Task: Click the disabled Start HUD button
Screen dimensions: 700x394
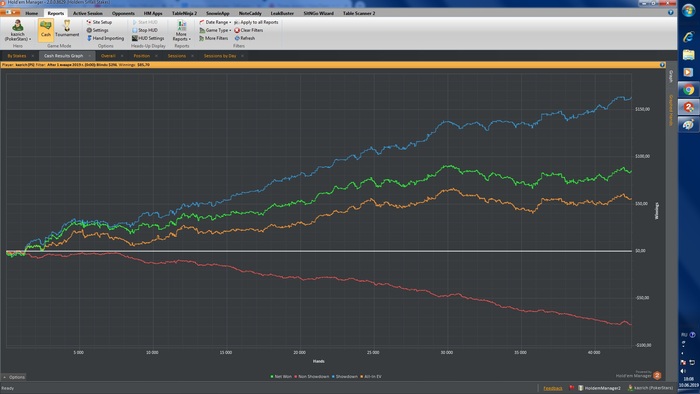Action: (145, 22)
